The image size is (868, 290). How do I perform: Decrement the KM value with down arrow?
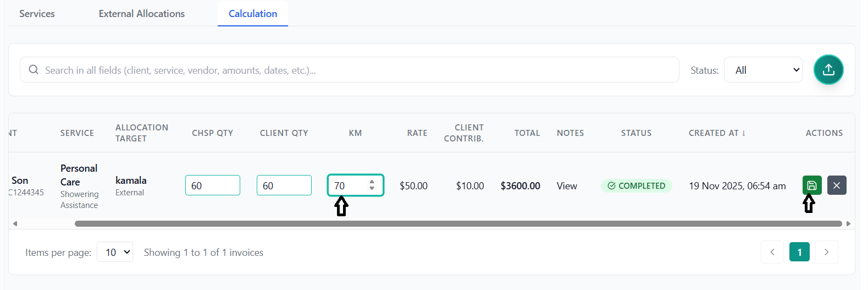click(x=372, y=189)
